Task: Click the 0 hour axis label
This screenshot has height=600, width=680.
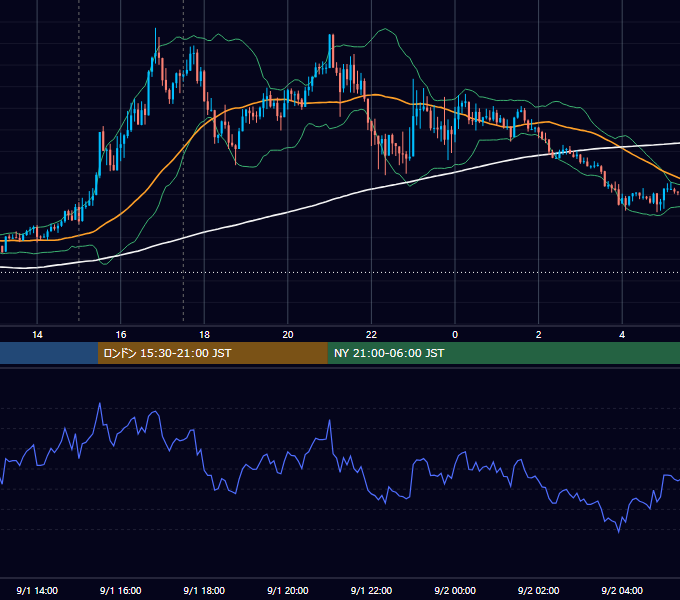Action: point(455,335)
